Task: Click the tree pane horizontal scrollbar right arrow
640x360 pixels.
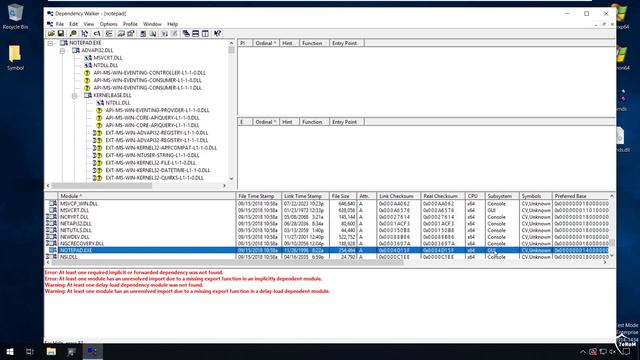Action: (224, 186)
